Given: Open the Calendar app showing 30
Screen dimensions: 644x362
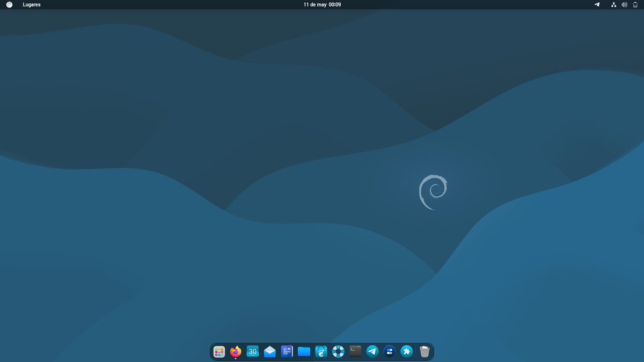Looking at the screenshot, I should tap(253, 352).
